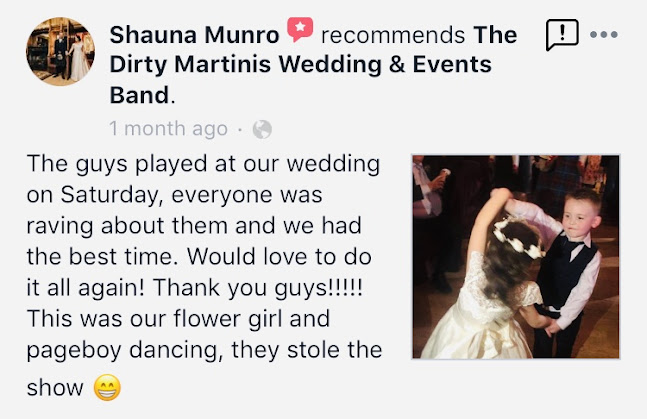Image resolution: width=647 pixels, height=419 pixels.
Task: Click review text 'Thank you guys!!!!!'
Action: click(x=258, y=288)
